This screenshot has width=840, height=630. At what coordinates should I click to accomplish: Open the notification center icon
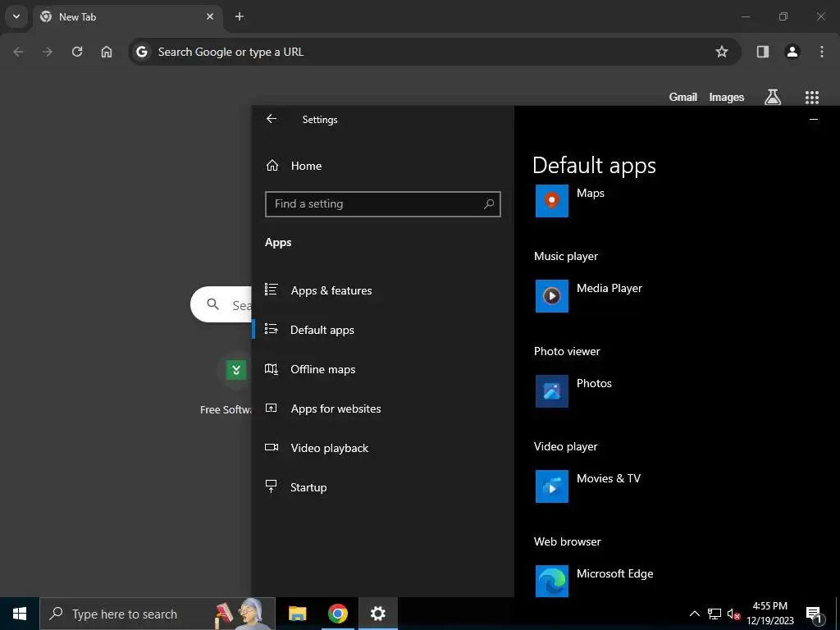point(814,614)
